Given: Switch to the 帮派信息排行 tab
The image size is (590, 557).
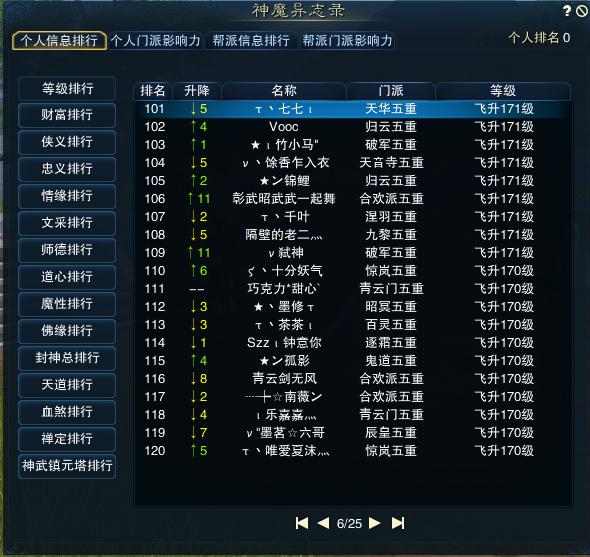Looking at the screenshot, I should point(251,40).
